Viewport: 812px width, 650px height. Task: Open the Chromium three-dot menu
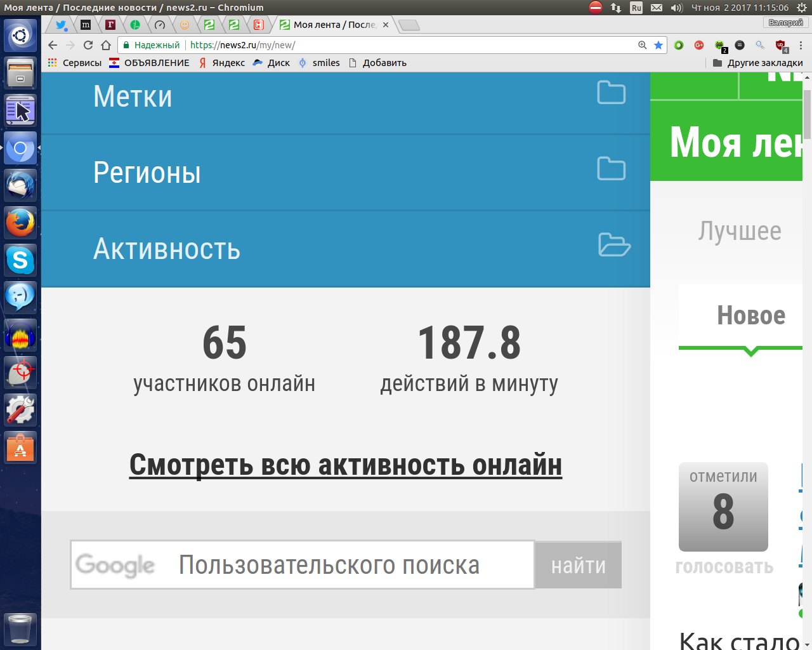pyautogui.click(x=801, y=45)
